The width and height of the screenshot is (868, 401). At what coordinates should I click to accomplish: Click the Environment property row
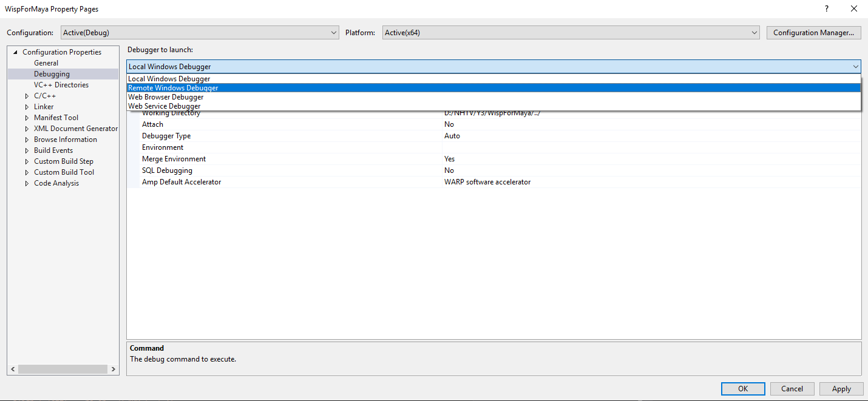pyautogui.click(x=493, y=147)
